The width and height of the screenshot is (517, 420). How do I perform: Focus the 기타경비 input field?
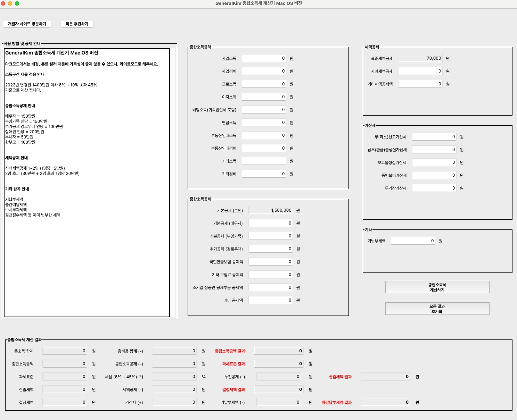[264, 174]
